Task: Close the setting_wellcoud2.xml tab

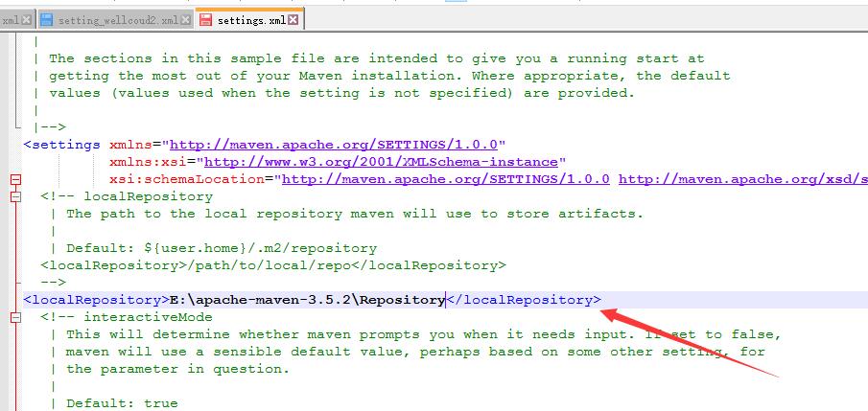Action: (185, 20)
